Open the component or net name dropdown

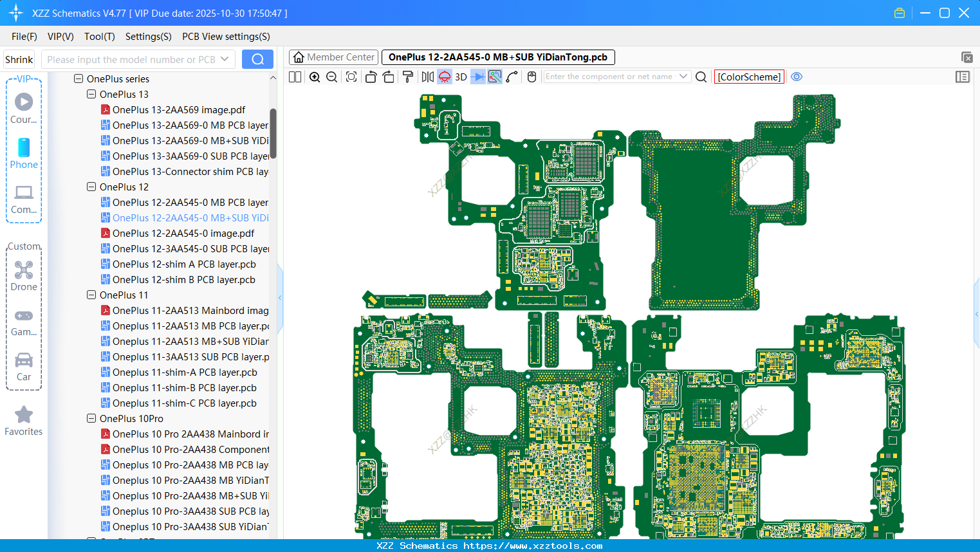click(683, 77)
